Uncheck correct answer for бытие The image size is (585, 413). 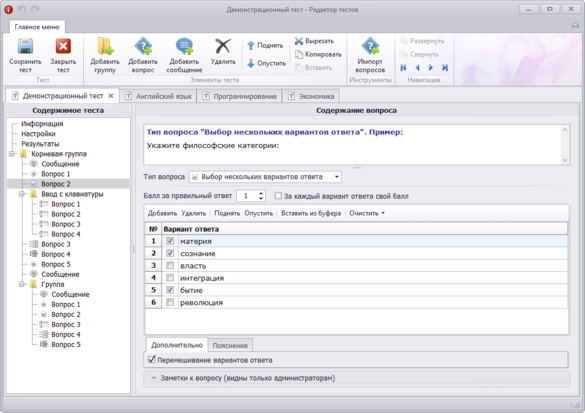tap(170, 290)
